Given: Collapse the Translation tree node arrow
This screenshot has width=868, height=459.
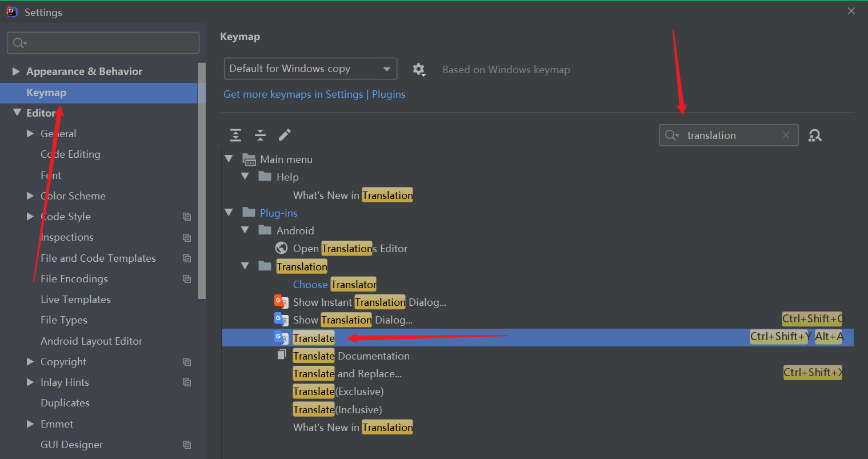Looking at the screenshot, I should pos(245,266).
